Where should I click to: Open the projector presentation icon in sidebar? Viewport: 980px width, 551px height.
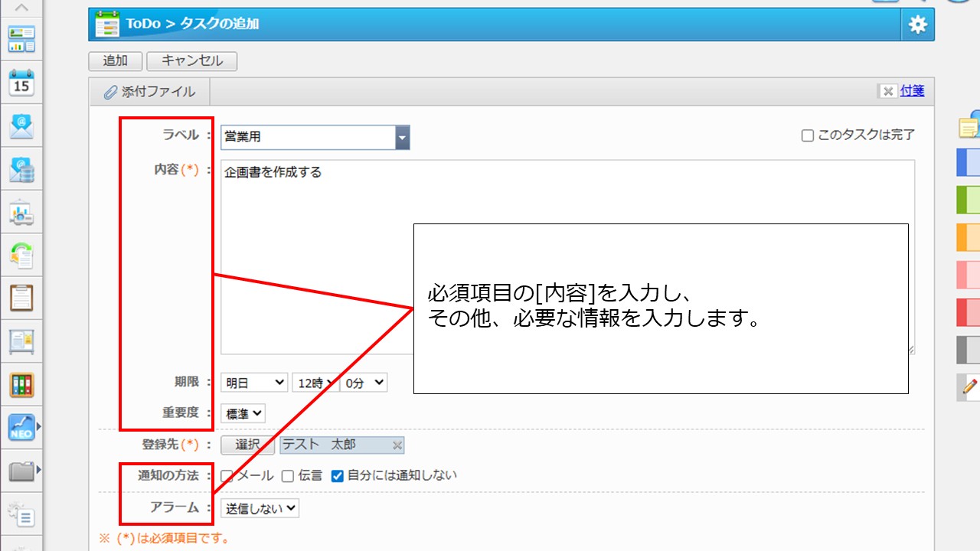[21, 212]
